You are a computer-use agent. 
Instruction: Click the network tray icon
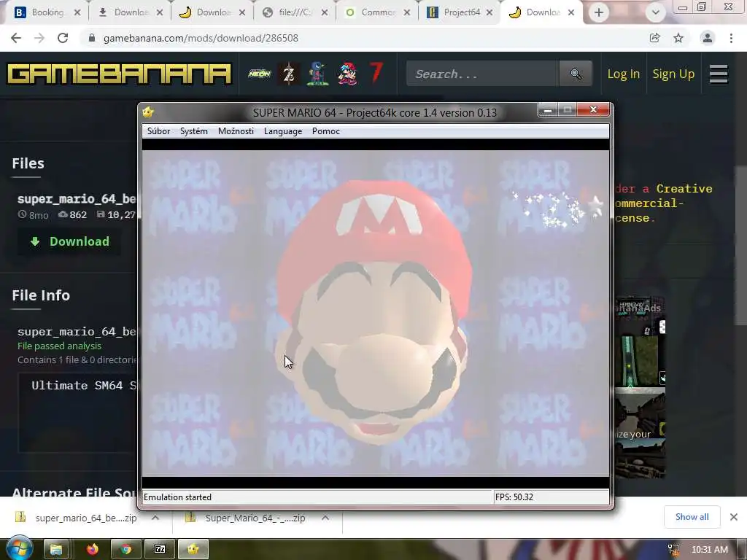[673, 550]
